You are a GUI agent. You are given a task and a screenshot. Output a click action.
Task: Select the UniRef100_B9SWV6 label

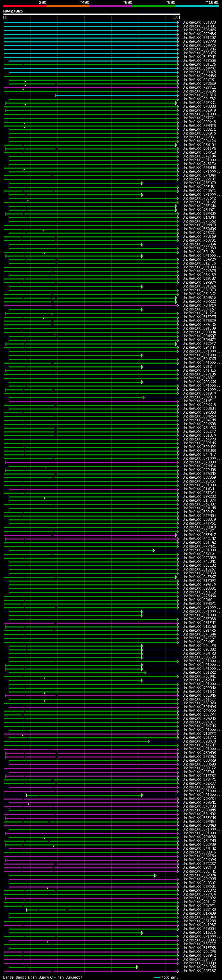pos(199,30)
